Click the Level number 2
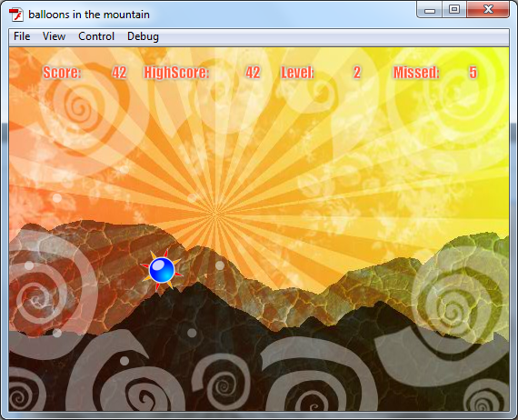Image resolution: width=518 pixels, height=420 pixels. (x=356, y=73)
